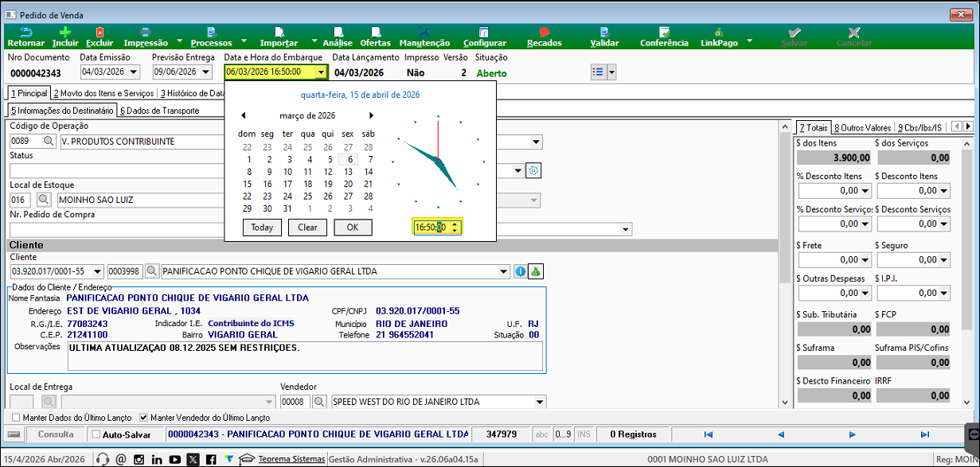
Task: Open the X (Twitter) icon in status bar
Action: point(193,459)
